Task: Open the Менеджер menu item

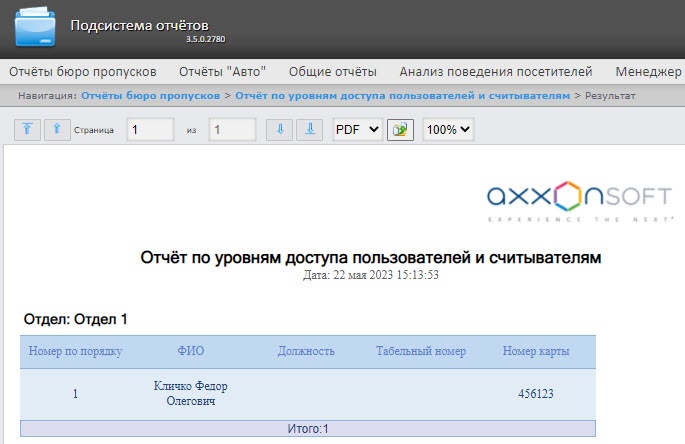Action: click(x=649, y=72)
